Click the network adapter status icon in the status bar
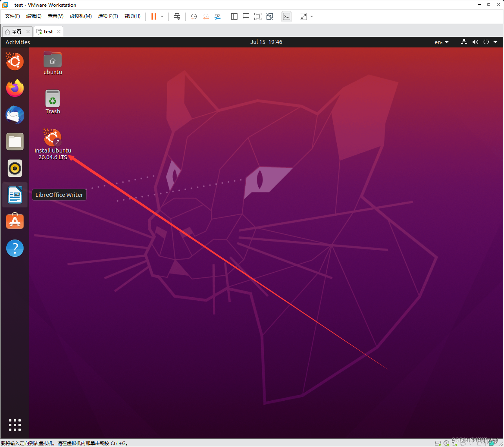 coord(455,443)
